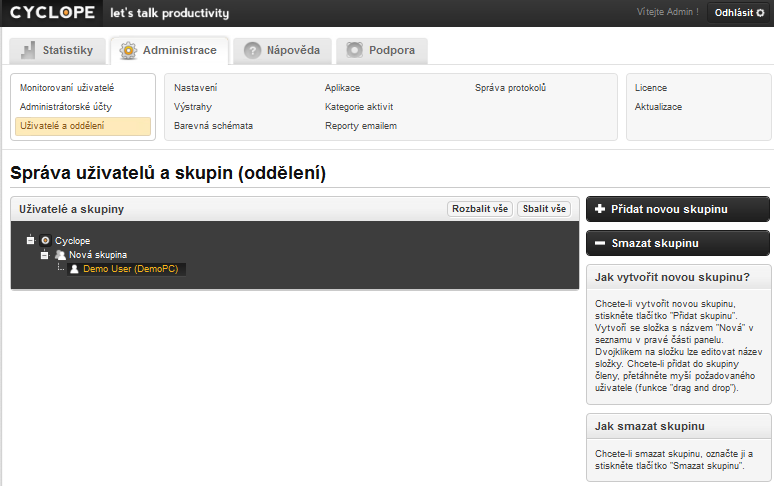The image size is (774, 486).
Task: Open Výstrahy page
Action: [193, 107]
